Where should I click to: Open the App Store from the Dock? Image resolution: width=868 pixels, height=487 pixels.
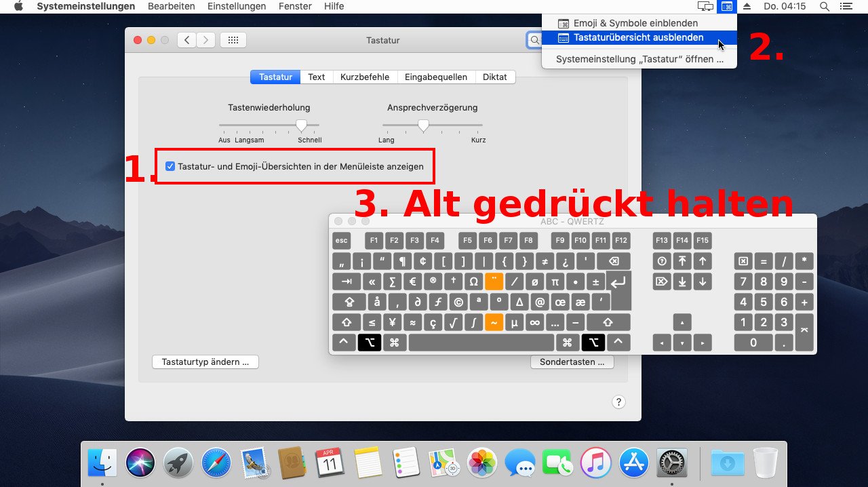(x=634, y=463)
